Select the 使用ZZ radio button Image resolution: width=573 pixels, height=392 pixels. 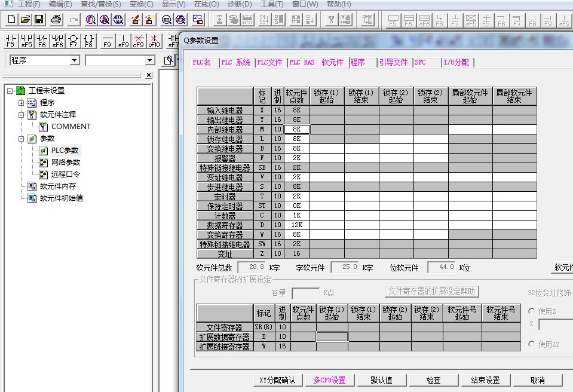531,344
